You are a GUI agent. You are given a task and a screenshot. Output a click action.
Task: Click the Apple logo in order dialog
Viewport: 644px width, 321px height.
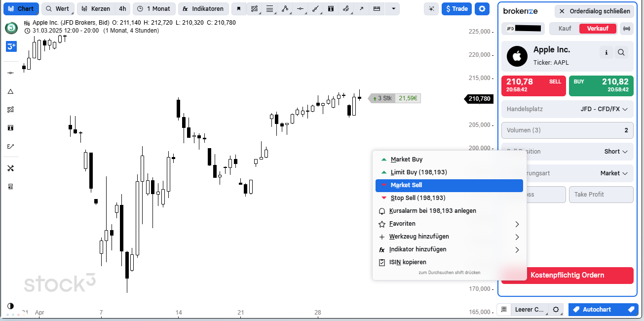coord(517,56)
